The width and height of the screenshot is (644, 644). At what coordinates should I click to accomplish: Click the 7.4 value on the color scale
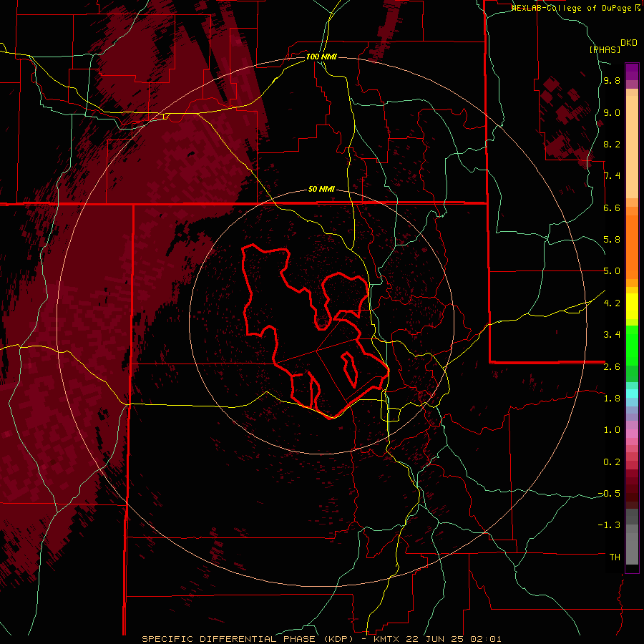612,176
